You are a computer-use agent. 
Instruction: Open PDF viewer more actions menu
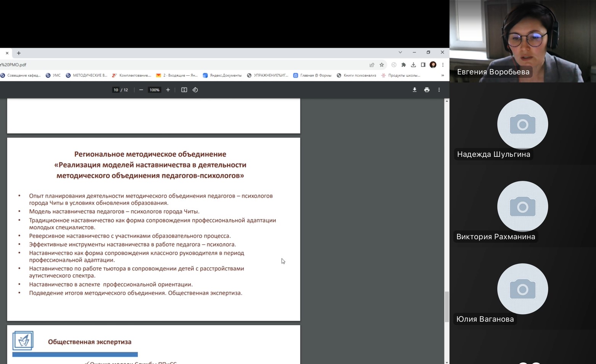pos(439,90)
